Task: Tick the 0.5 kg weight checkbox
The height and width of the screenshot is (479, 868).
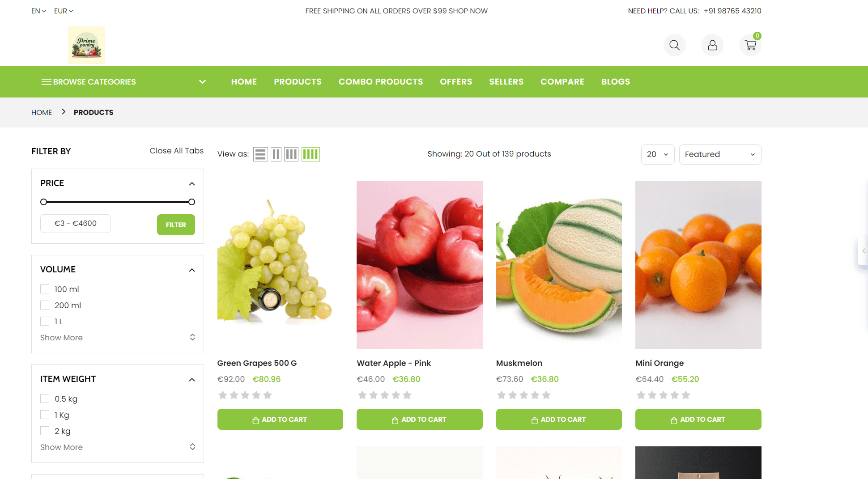Action: (x=45, y=398)
